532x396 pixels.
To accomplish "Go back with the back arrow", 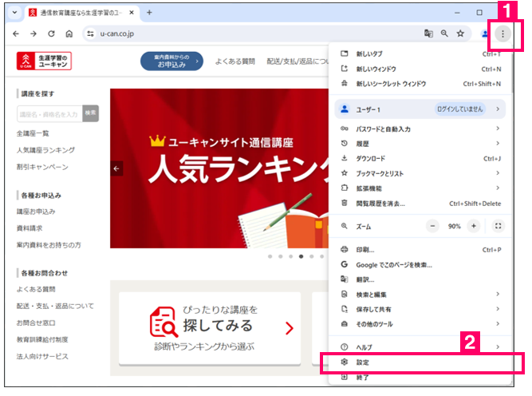I will coord(16,34).
